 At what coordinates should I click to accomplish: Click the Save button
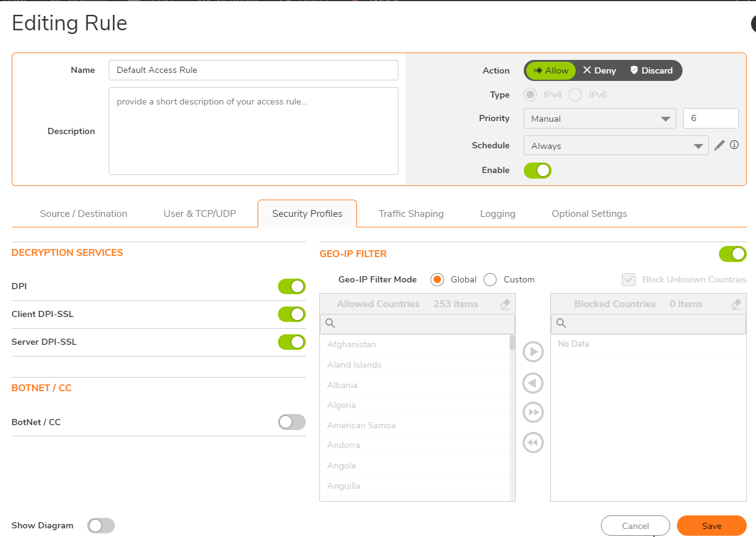[x=712, y=526]
